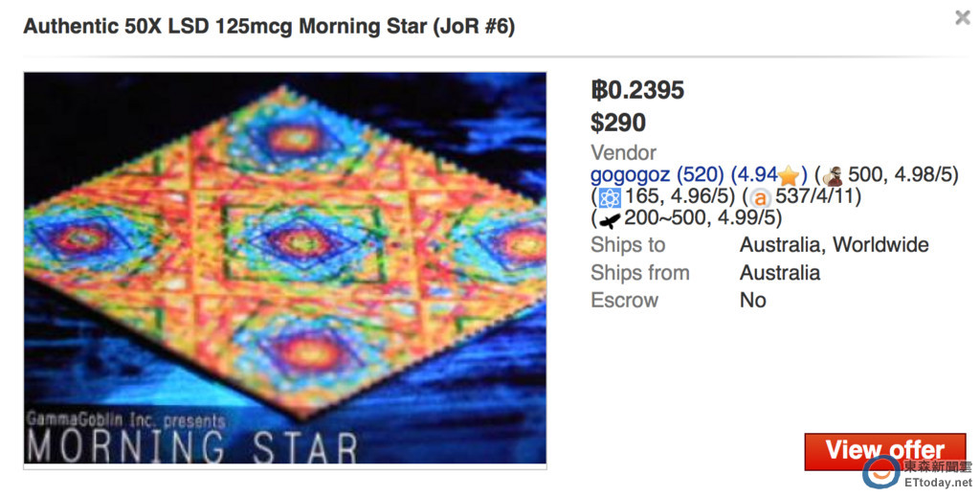The width and height of the screenshot is (980, 497).
Task: Click the ฿0.2395 bitcoin price
Action: (637, 91)
